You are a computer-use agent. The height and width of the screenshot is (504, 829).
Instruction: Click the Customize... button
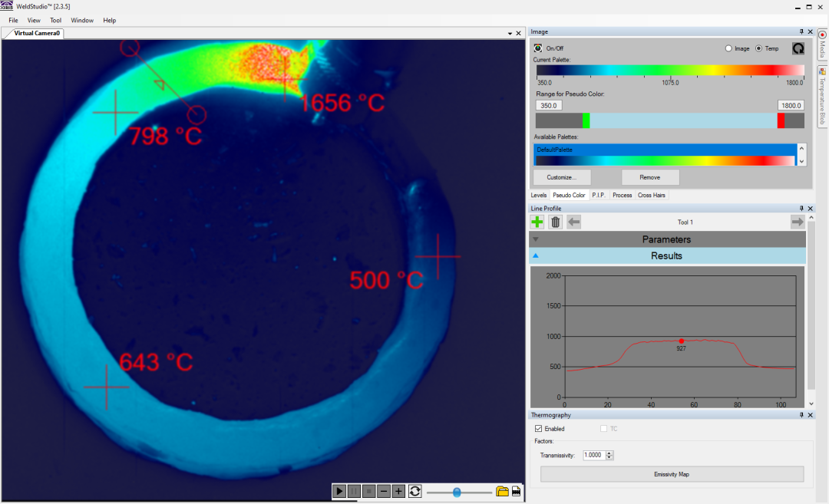pyautogui.click(x=561, y=177)
